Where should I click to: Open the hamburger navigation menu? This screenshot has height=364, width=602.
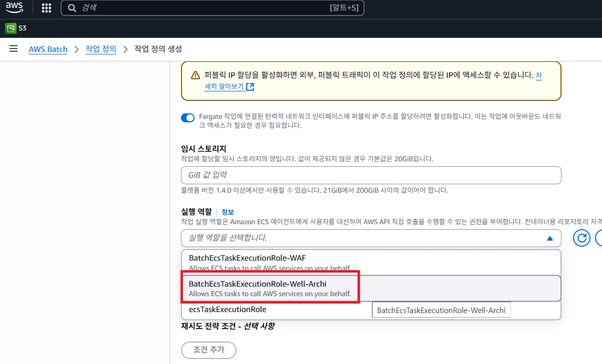click(13, 49)
